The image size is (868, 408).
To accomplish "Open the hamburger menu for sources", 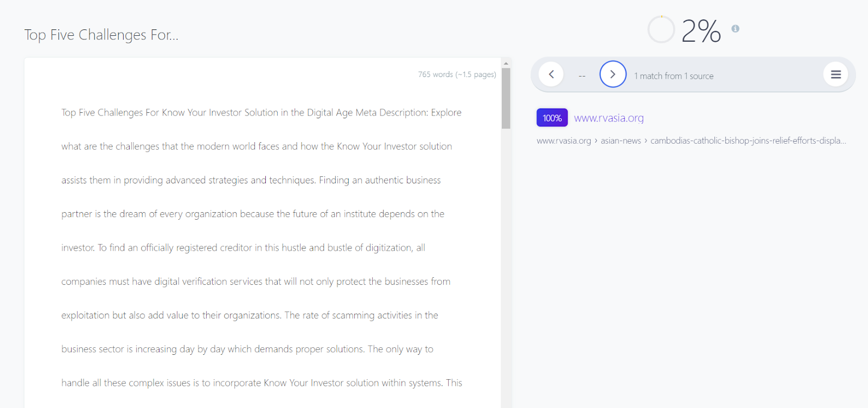I will pyautogui.click(x=835, y=74).
